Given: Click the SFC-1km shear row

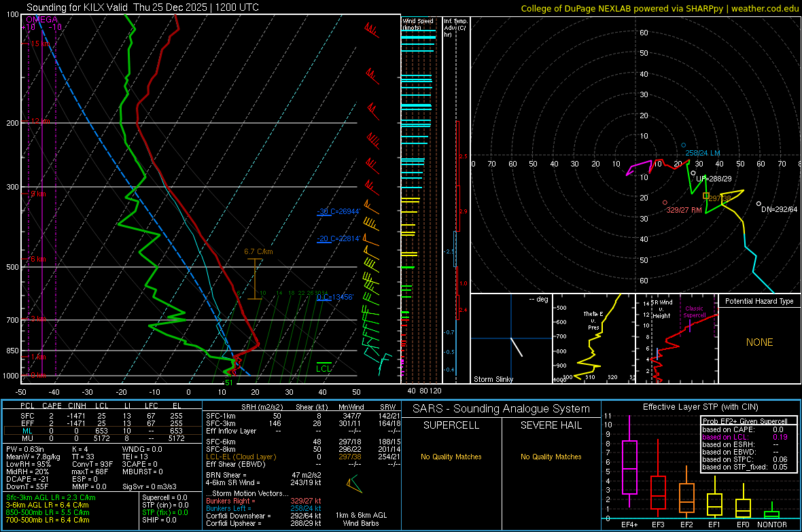Looking at the screenshot, I should [x=303, y=416].
